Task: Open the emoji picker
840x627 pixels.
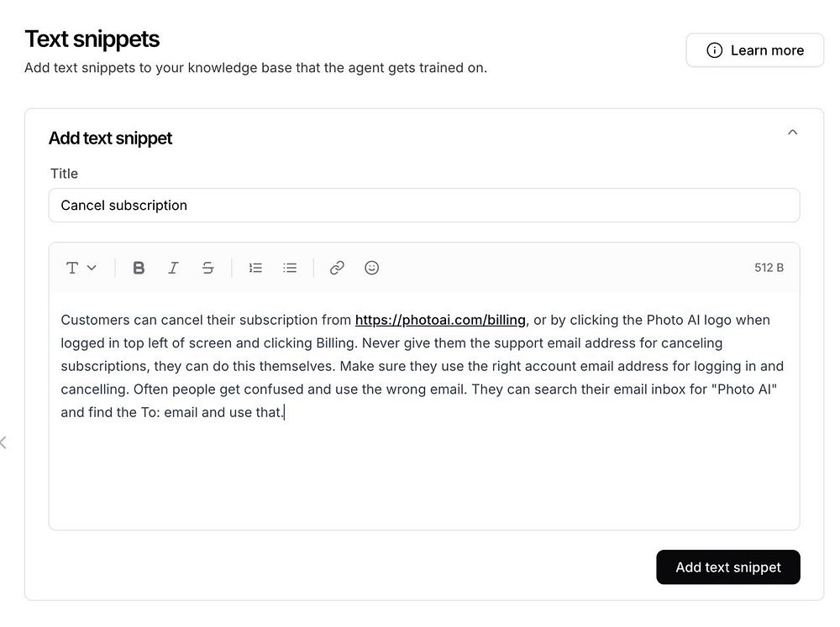Action: [x=371, y=268]
